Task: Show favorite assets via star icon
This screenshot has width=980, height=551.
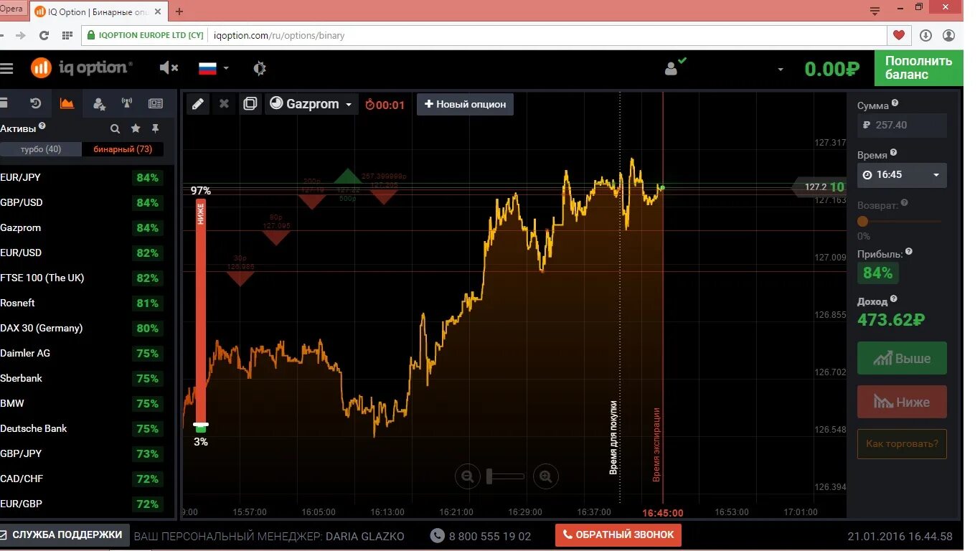Action: point(136,128)
